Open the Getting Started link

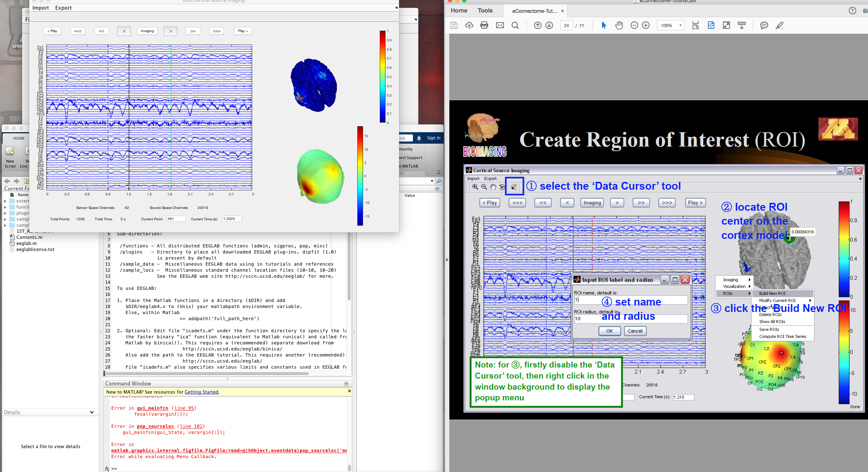(201, 392)
